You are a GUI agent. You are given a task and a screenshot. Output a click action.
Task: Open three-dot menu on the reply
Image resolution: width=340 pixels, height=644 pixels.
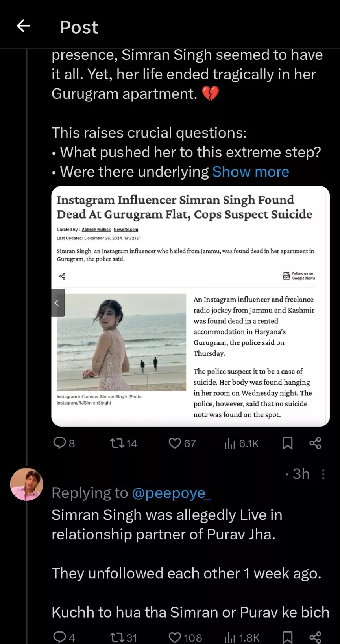coord(323,474)
